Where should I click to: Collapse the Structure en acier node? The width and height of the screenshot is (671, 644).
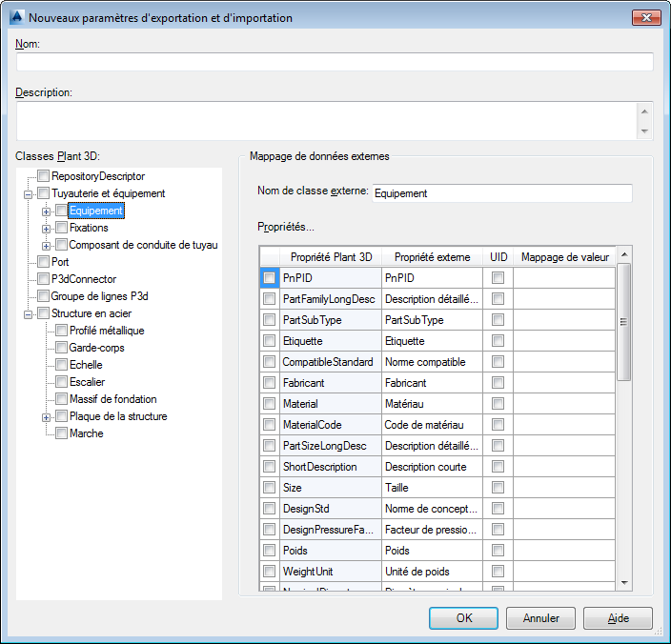point(29,313)
